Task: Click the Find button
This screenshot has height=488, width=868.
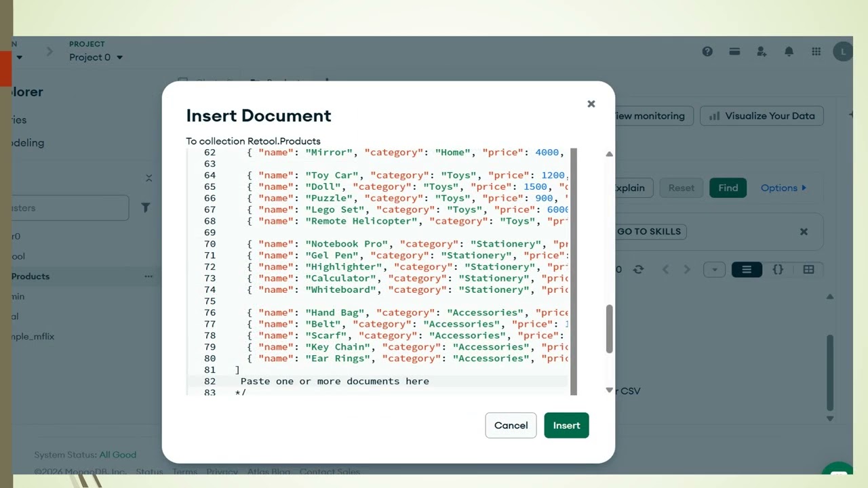Action: click(728, 188)
